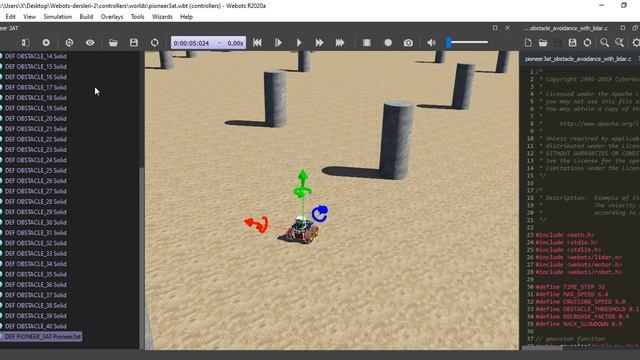Screen dimensions: 640x360
Task: Start movie recording with circle icon
Action: [x=388, y=42]
